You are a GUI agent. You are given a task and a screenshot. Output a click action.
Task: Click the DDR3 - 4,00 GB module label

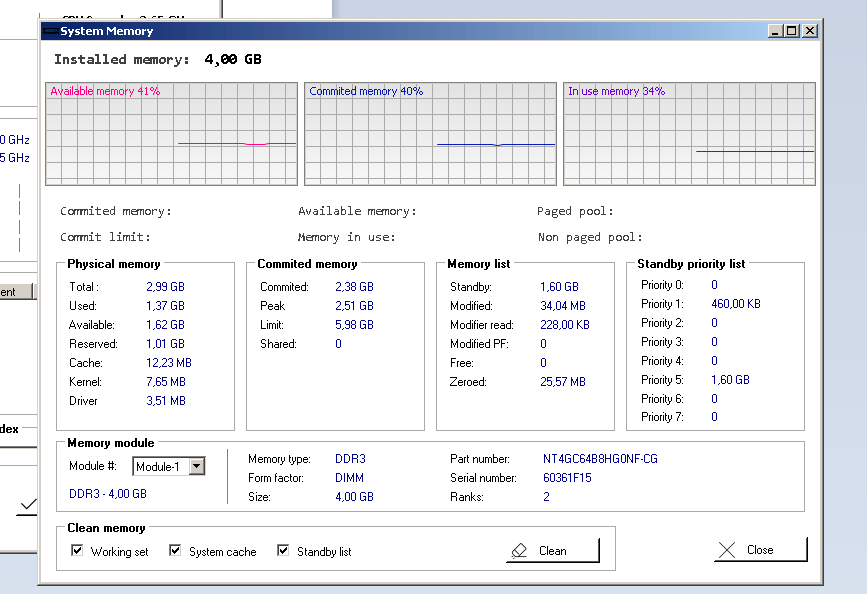click(x=108, y=493)
